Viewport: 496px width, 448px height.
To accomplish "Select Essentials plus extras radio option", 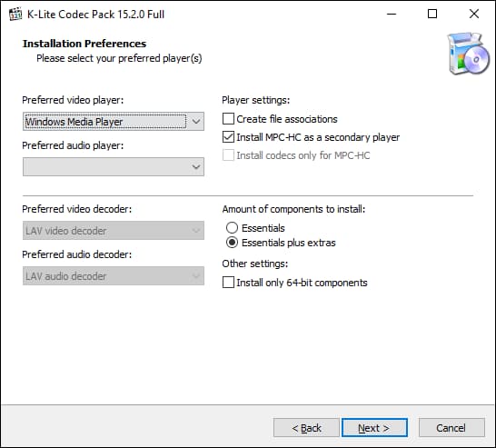I will (232, 243).
